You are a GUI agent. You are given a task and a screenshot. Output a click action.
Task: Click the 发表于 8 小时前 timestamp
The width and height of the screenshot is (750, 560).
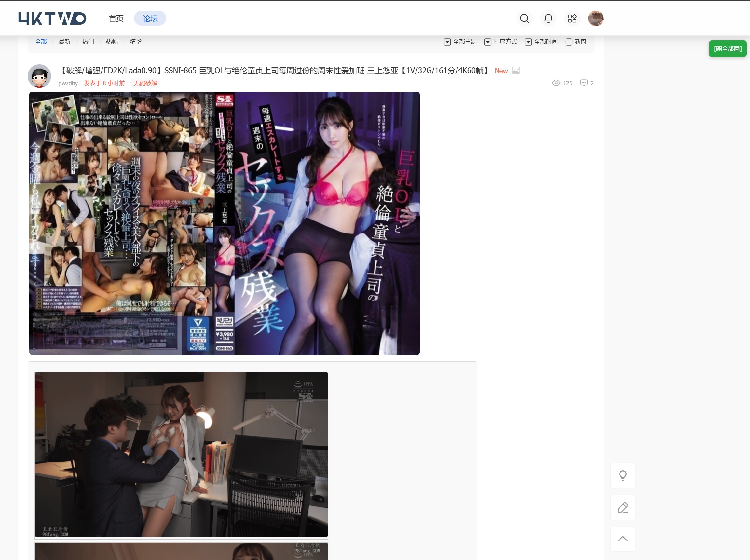point(104,83)
